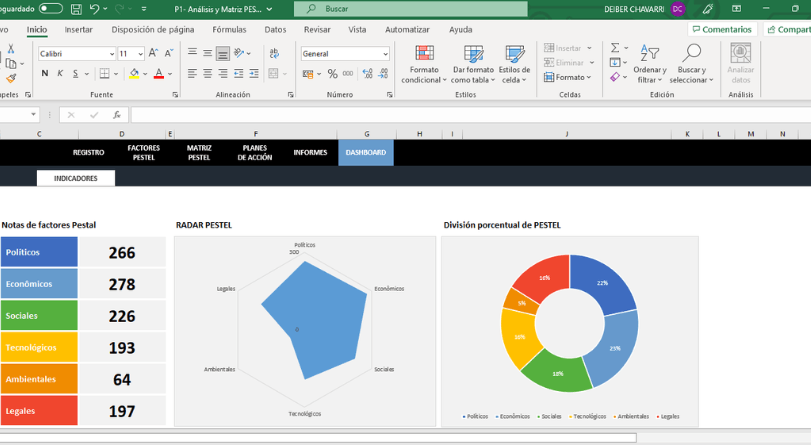Image resolution: width=811 pixels, height=445 pixels.
Task: Go to the FACTORES PESTEL button
Action: [x=144, y=153]
